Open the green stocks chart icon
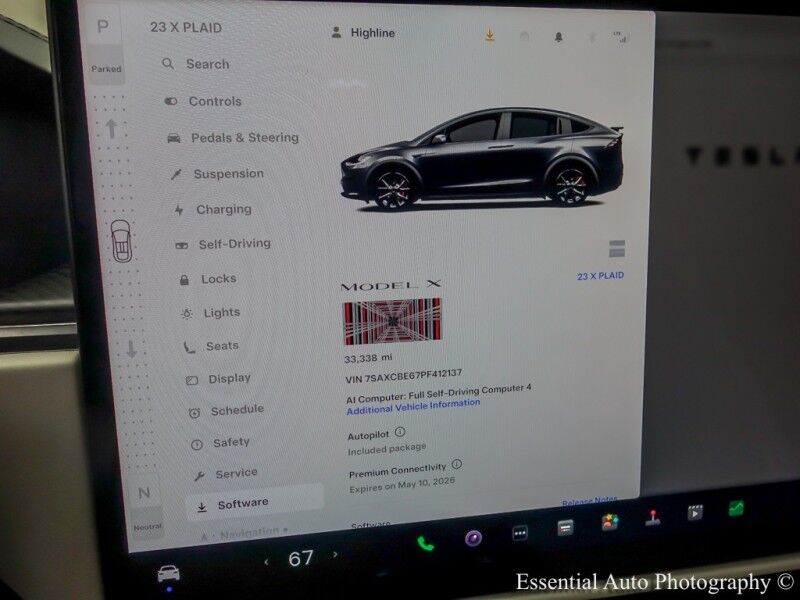The height and width of the screenshot is (600, 800). click(x=736, y=508)
